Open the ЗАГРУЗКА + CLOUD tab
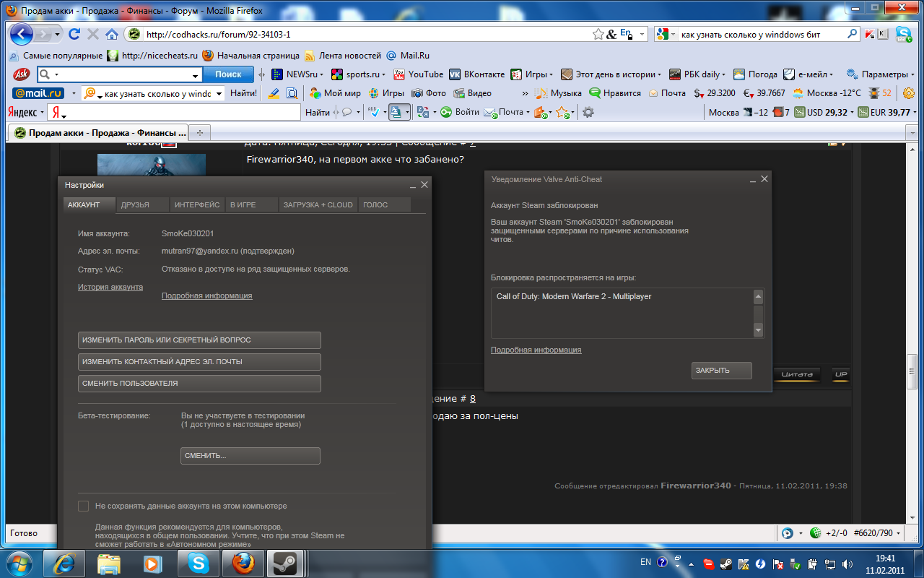 click(318, 205)
